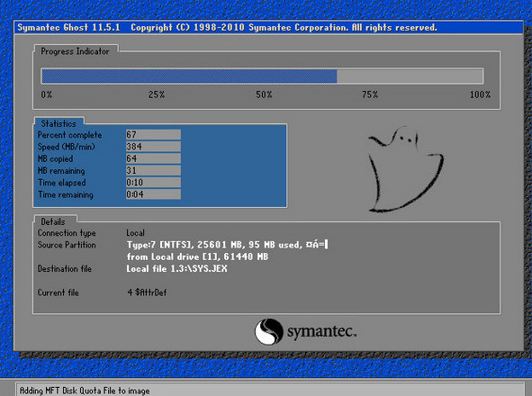
Task: Click the current file $AttrDef entry
Action: [x=147, y=292]
